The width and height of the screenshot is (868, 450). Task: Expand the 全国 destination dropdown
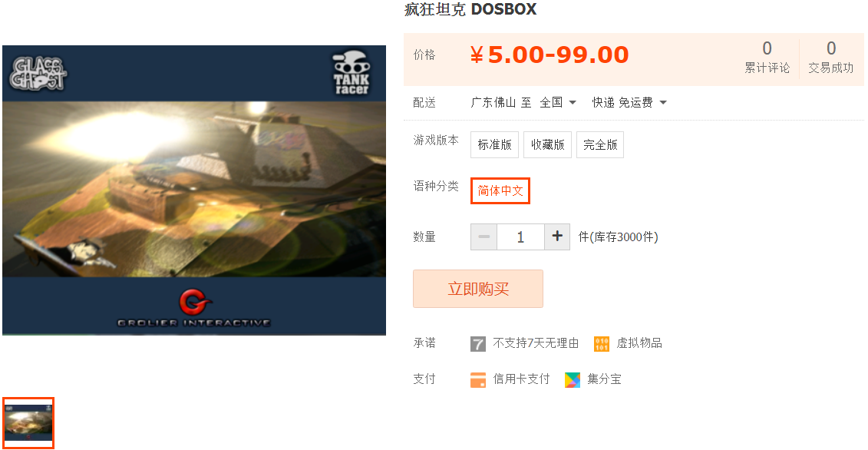coord(558,103)
